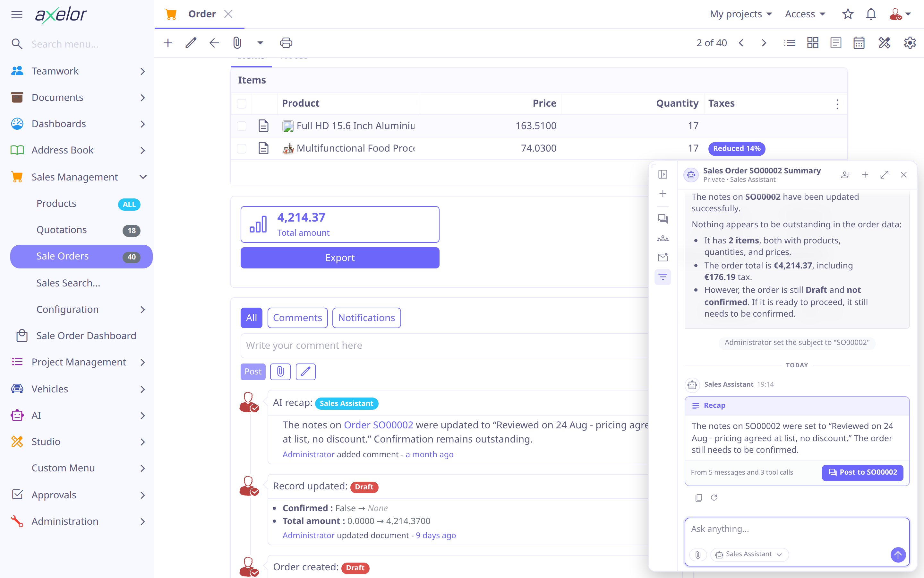Go to next record arrow

click(x=764, y=43)
